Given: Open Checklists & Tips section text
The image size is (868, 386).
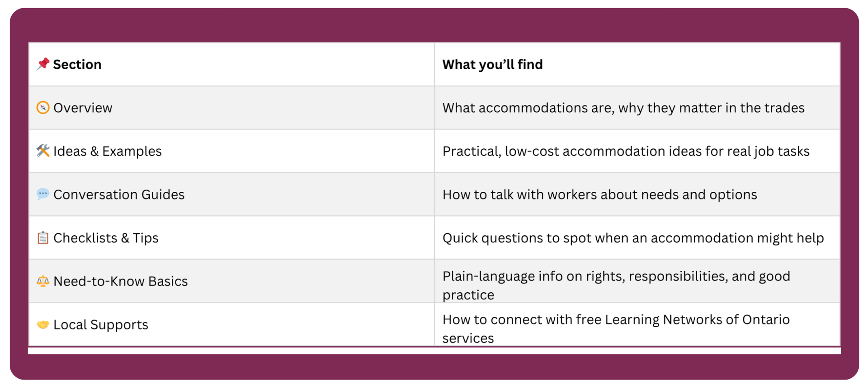Looking at the screenshot, I should [106, 238].
